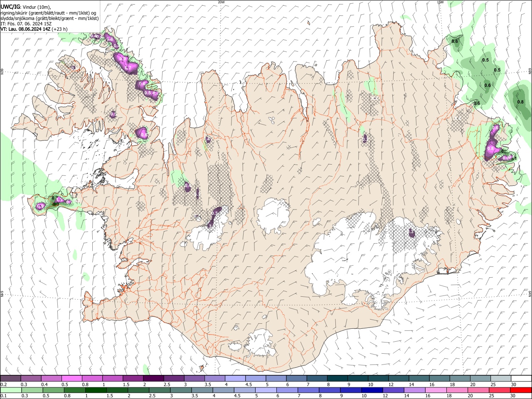Click the deep blue 10 swatch in bottom legend row

[372, 390]
